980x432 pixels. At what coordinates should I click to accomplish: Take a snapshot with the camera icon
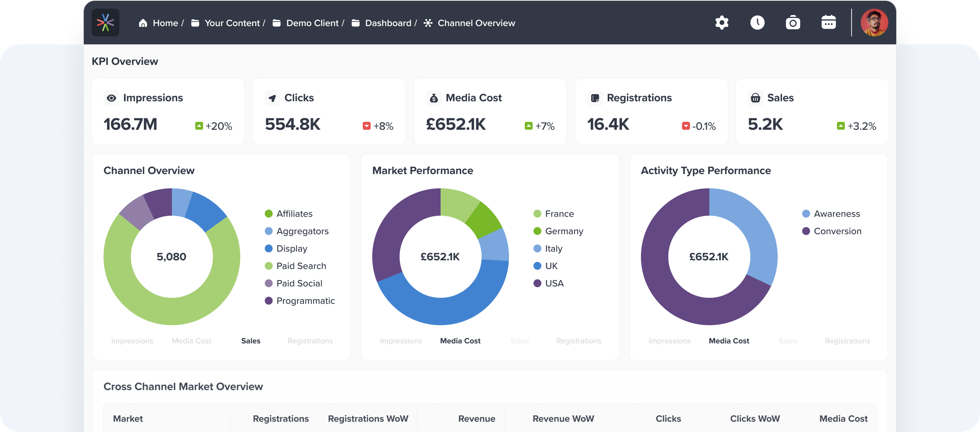793,23
